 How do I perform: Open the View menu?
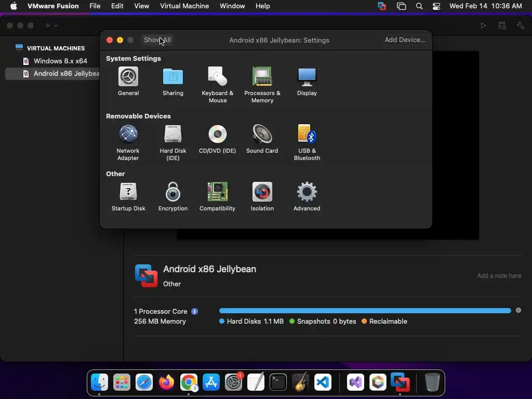click(x=141, y=6)
